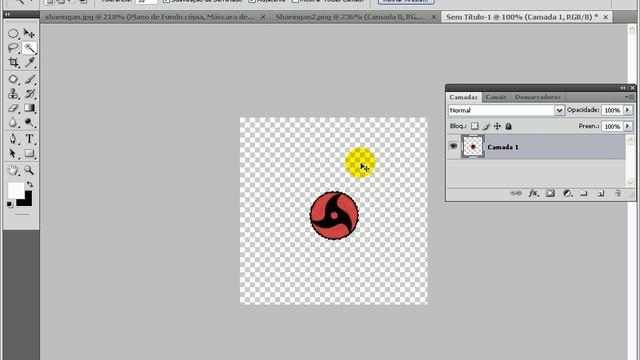Toggle visibility of Camada 1
Screen dimensions: 640x360
click(453, 146)
